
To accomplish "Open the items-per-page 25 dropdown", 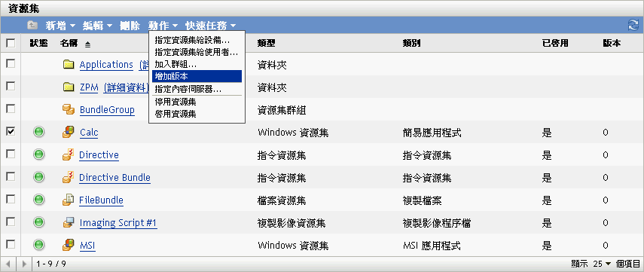I will point(602,264).
